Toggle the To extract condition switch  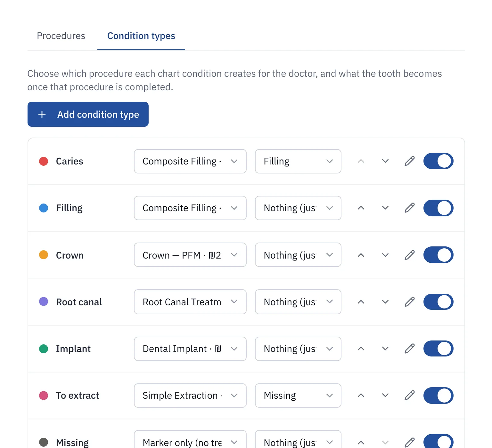(x=438, y=395)
